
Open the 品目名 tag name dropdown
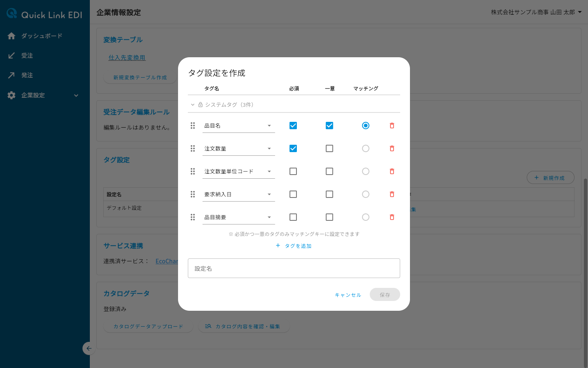click(x=238, y=126)
